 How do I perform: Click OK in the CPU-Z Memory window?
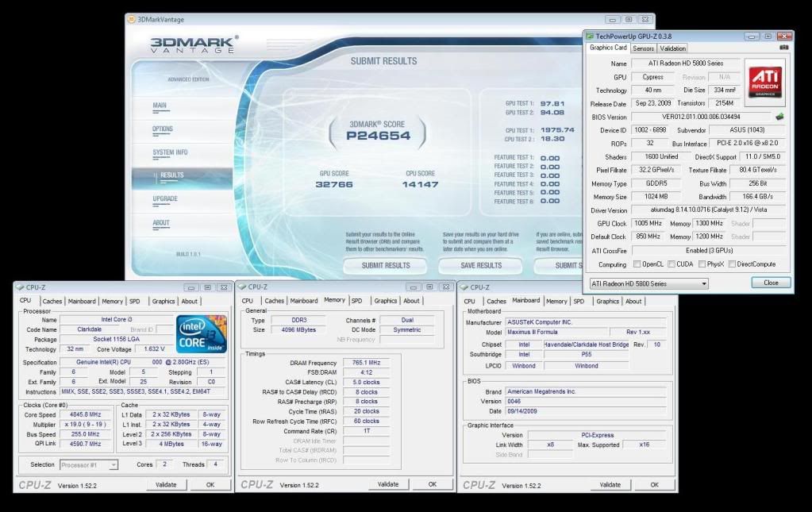433,484
